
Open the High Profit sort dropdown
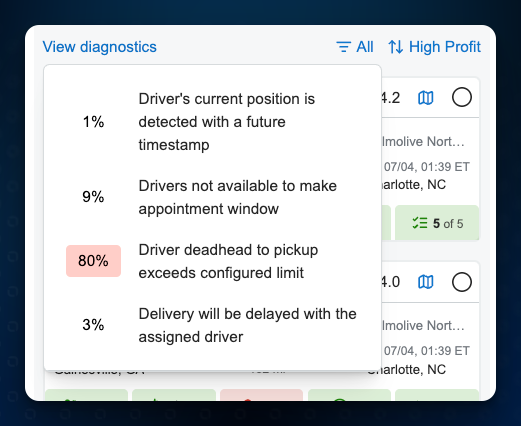434,47
